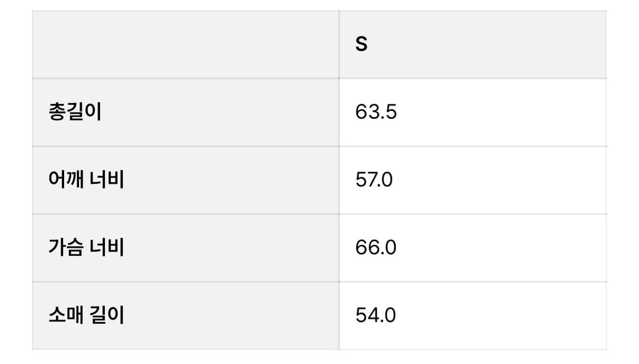Tap the total length label 총길이
Screen dimensions: 639x364
[x=75, y=112]
